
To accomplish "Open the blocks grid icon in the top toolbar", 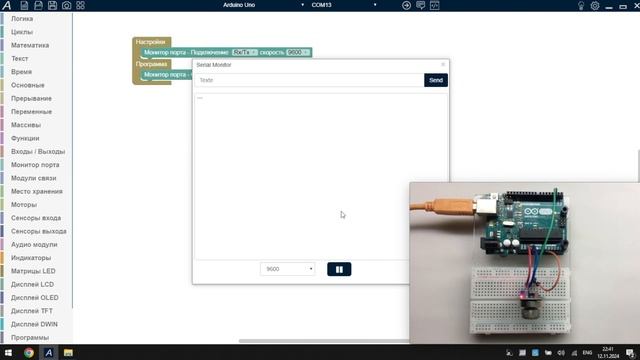I will pyautogui.click(x=80, y=5).
